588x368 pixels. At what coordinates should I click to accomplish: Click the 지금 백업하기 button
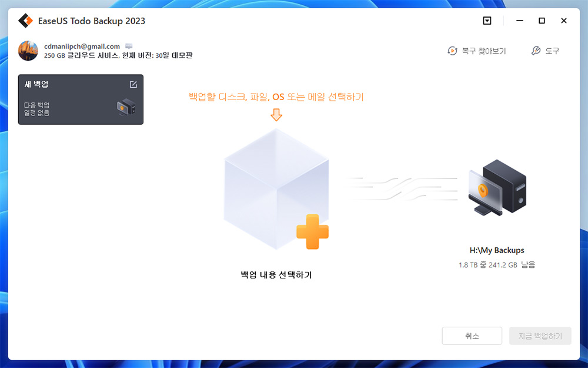540,336
